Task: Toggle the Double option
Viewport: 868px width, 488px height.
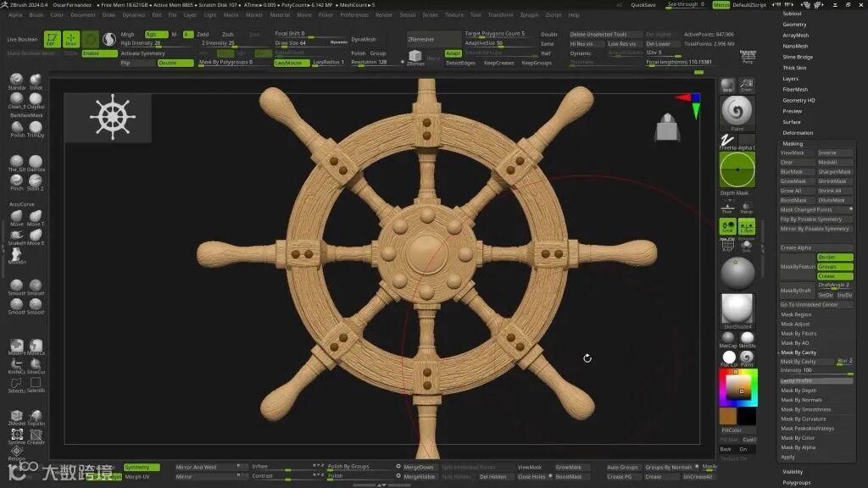Action: point(175,63)
